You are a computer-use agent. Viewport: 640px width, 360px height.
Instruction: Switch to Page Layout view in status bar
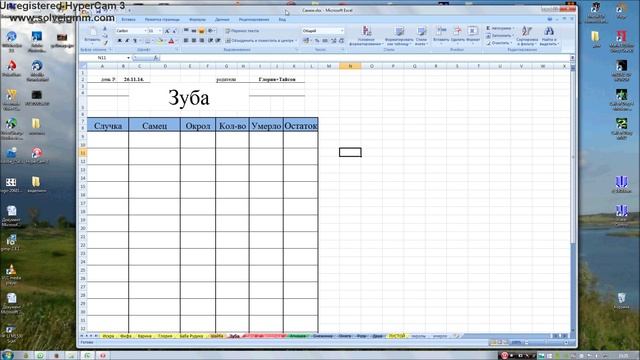tap(500, 342)
